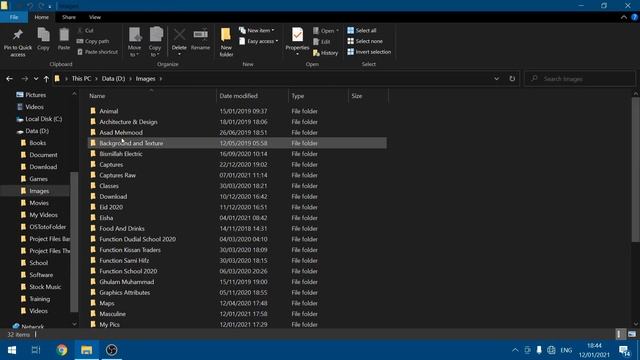The image size is (640, 360).
Task: Switch to details view icon in status bar
Action: tap(620, 334)
